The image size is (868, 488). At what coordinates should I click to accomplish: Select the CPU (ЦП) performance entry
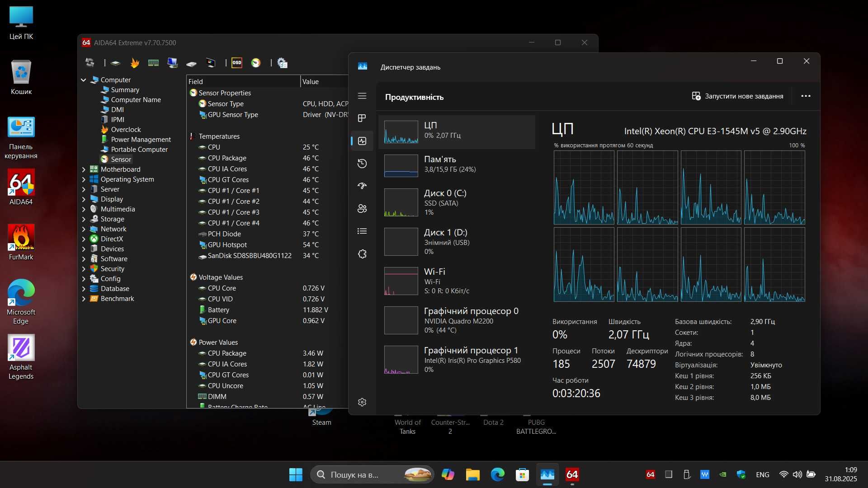click(457, 131)
